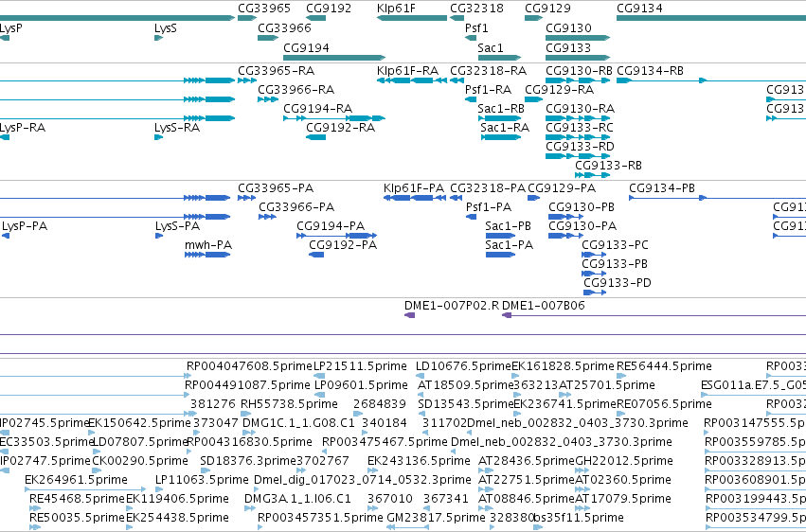Click protein CG33966-PA label
This screenshot has width=806, height=532.
click(x=296, y=207)
